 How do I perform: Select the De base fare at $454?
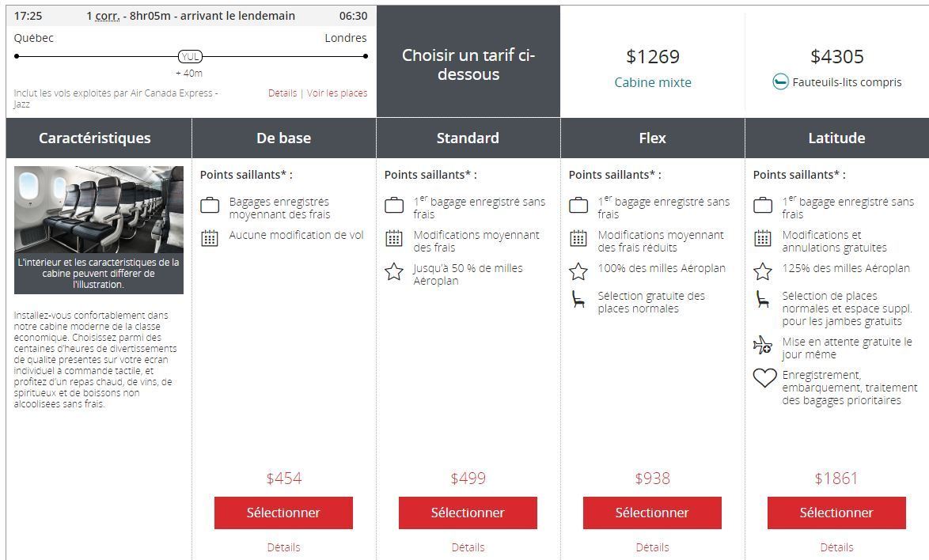(283, 513)
